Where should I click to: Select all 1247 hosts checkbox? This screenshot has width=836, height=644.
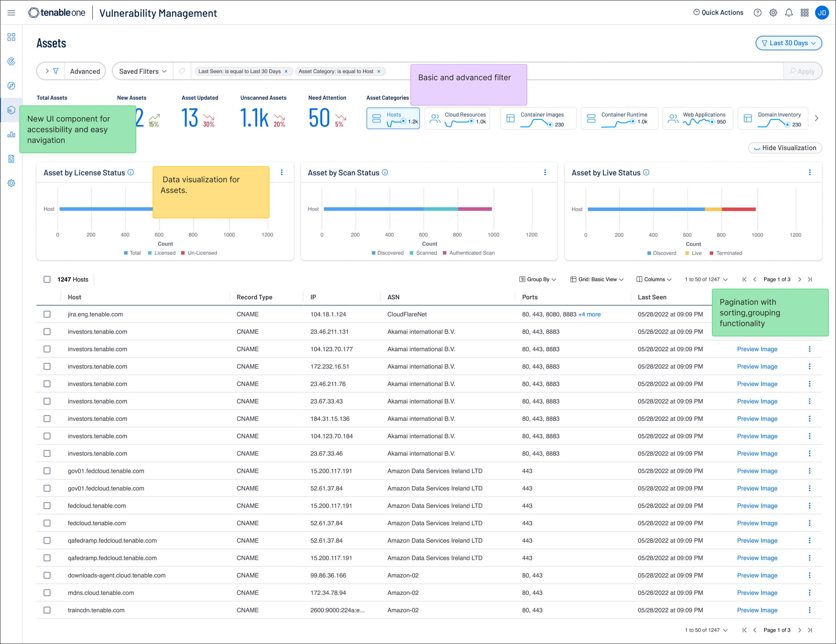[47, 279]
